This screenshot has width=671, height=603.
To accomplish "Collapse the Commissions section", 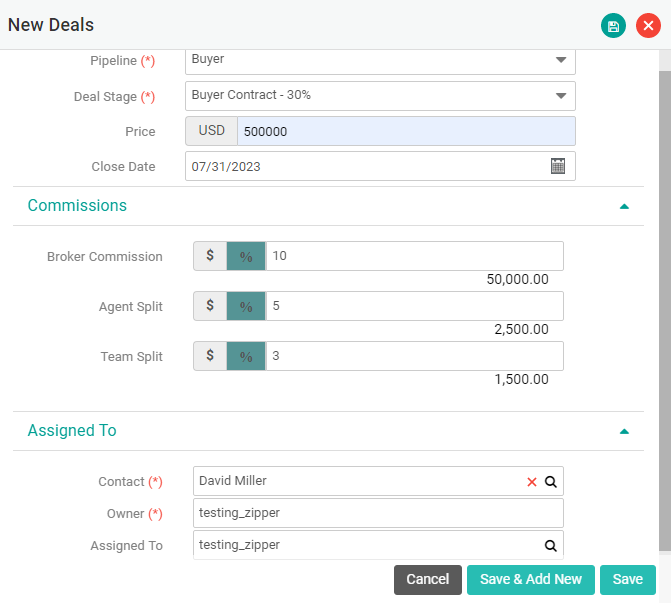I will click(624, 206).
